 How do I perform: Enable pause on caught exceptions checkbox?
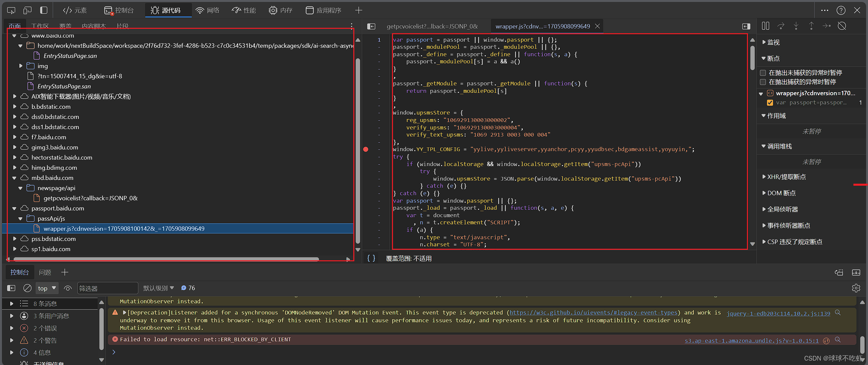click(763, 82)
